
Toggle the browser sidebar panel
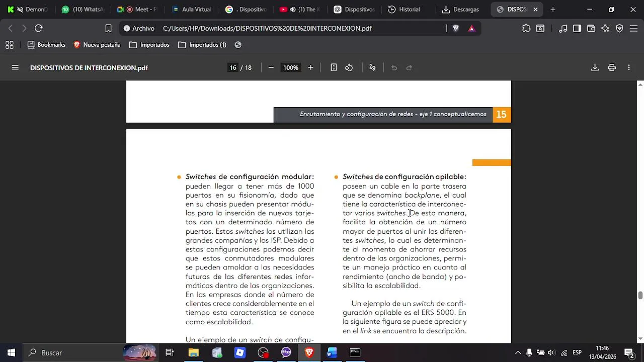point(577,29)
